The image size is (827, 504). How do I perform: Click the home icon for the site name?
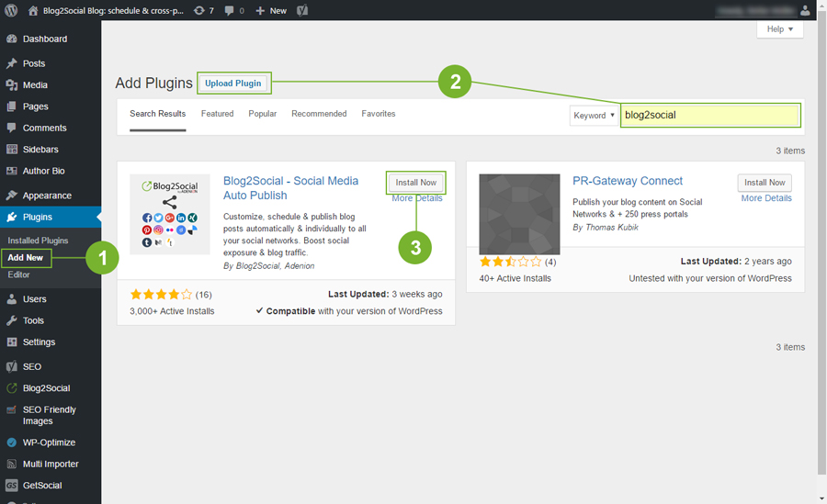point(33,10)
